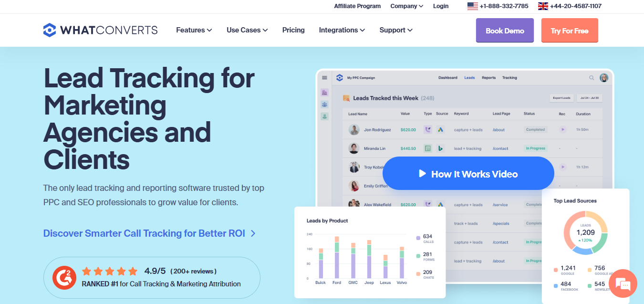Open the user profile avatar in the dashboard preview
The width and height of the screenshot is (644, 304).
point(604,78)
